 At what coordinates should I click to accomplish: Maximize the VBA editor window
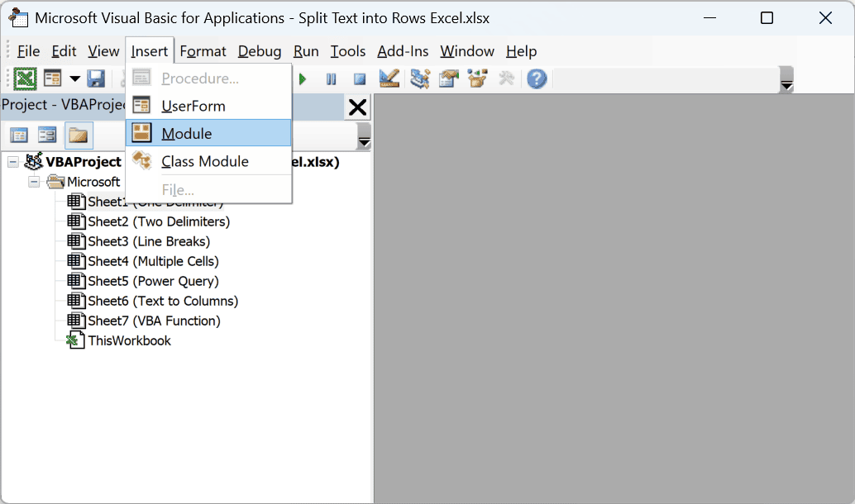click(767, 18)
